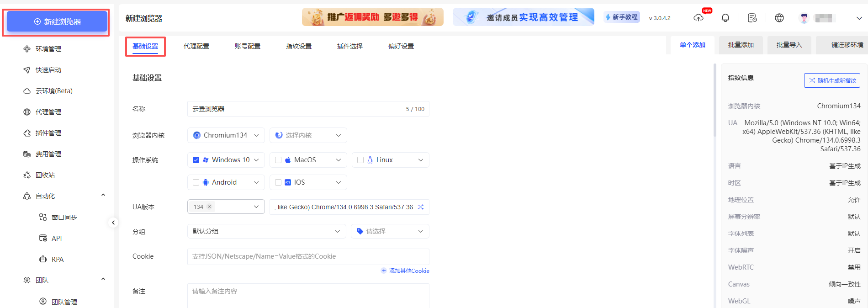The width and height of the screenshot is (868, 308).
Task: Open 费用管理 in the sidebar
Action: pyautogui.click(x=48, y=154)
